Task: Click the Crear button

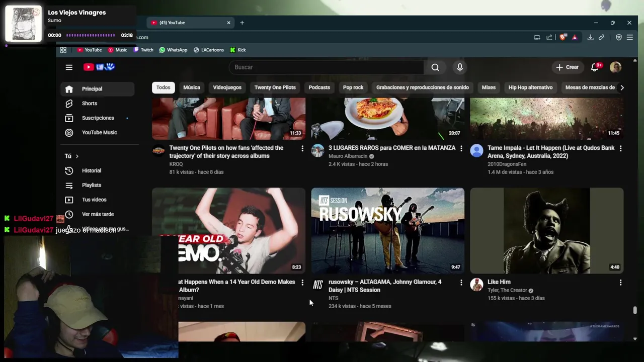Action: (567, 67)
